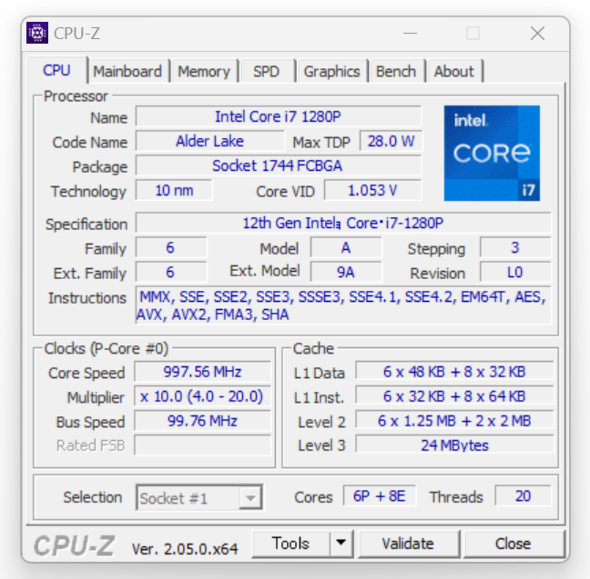Click the Bus Speed value 99.76 MHz
This screenshot has width=590, height=579.
(202, 421)
